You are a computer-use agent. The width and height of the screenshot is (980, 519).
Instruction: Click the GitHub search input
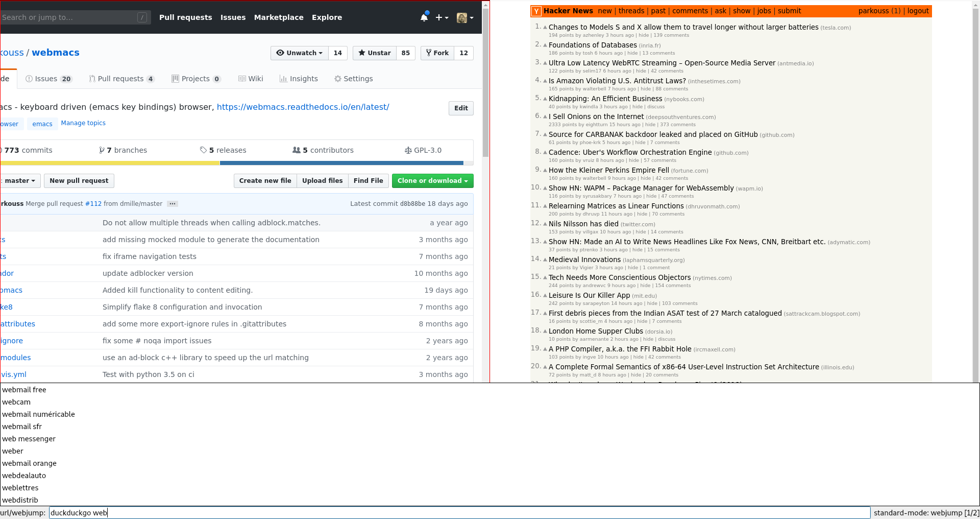[76, 17]
